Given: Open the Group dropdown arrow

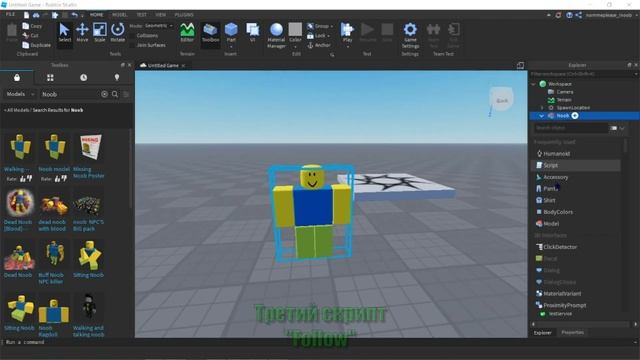Looking at the screenshot, I should (x=332, y=26).
